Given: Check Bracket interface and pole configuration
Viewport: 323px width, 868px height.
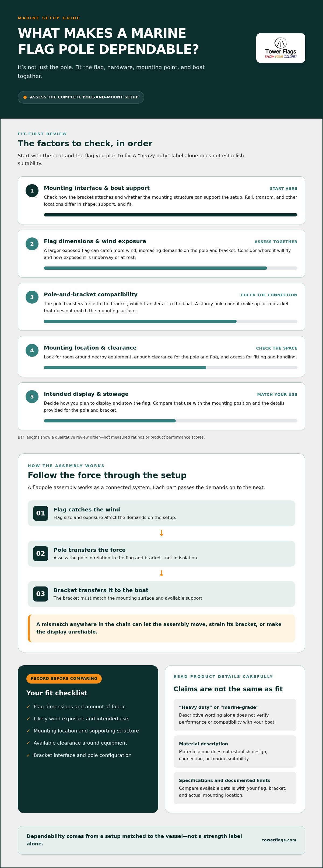Looking at the screenshot, I should point(79,755).
